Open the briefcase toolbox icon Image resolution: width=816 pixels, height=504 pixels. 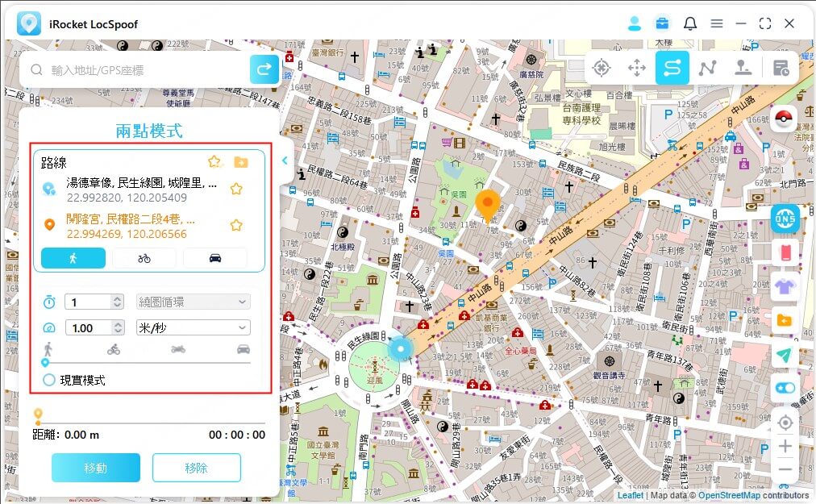[x=662, y=23]
